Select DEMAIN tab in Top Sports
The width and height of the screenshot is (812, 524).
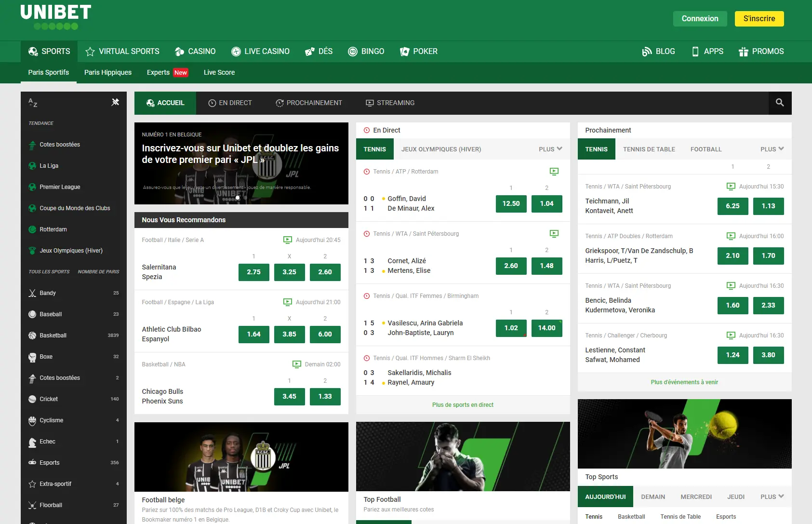click(x=653, y=497)
